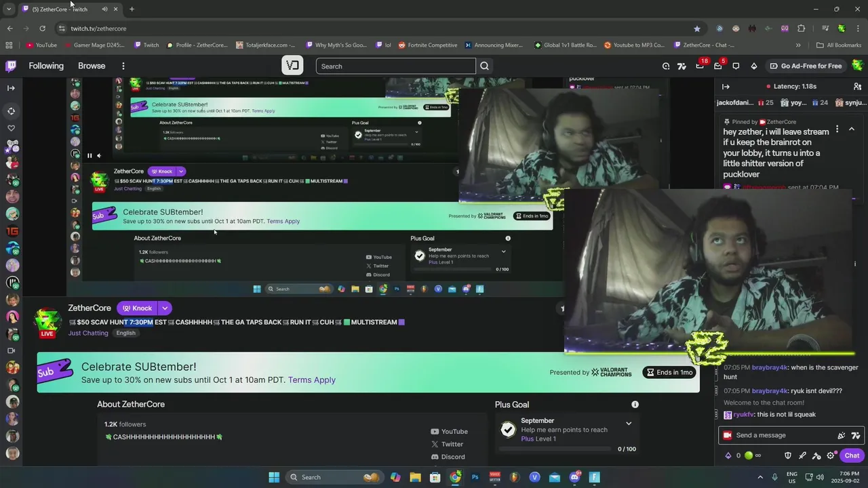Expand the September goal chevron

pyautogui.click(x=629, y=424)
